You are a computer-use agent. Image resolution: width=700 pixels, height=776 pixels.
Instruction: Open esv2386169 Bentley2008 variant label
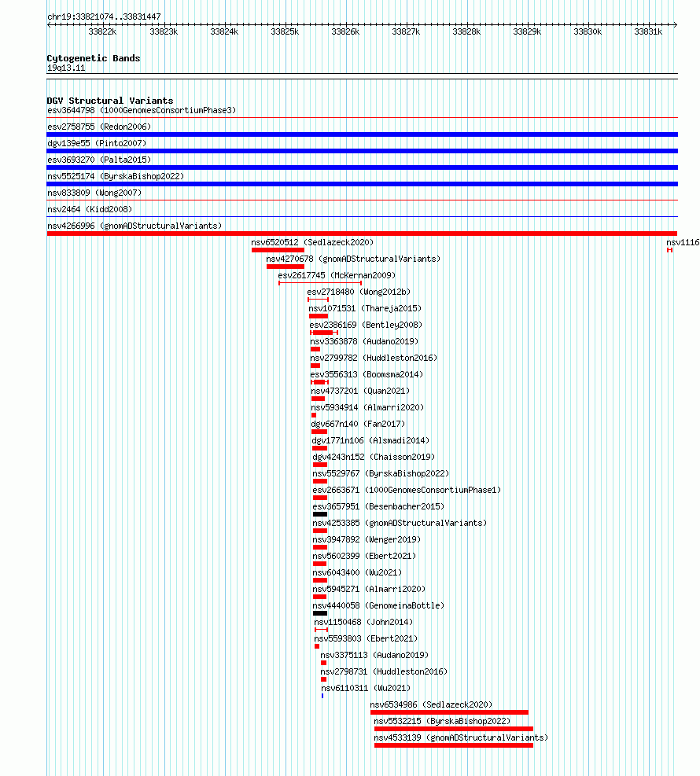[x=366, y=325]
